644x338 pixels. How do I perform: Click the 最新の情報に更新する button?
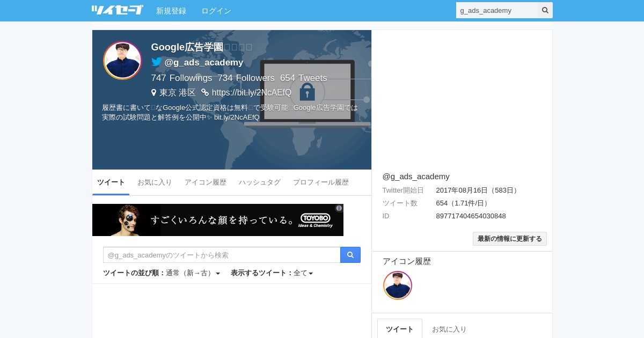510,239
